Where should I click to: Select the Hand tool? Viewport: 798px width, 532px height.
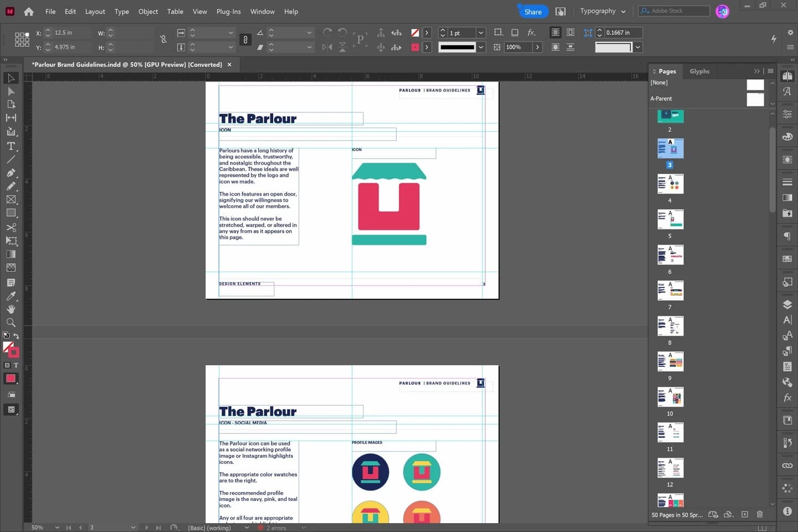tap(11, 309)
